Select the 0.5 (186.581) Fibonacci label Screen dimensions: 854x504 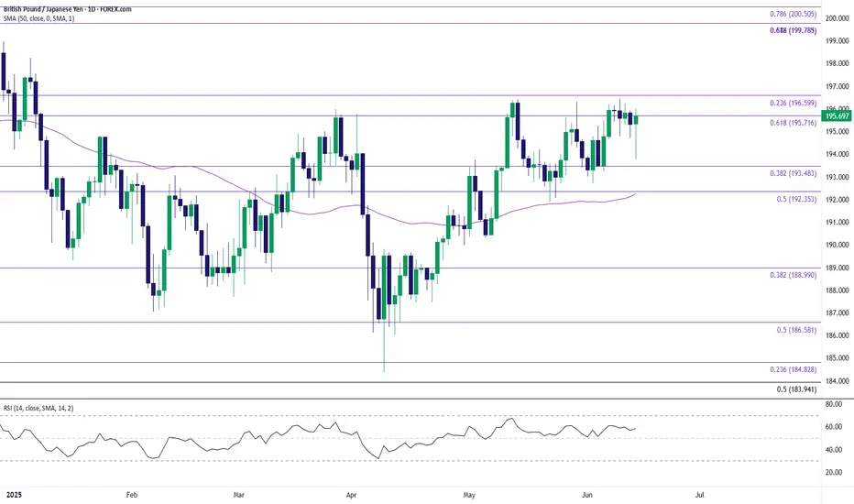tap(796, 330)
